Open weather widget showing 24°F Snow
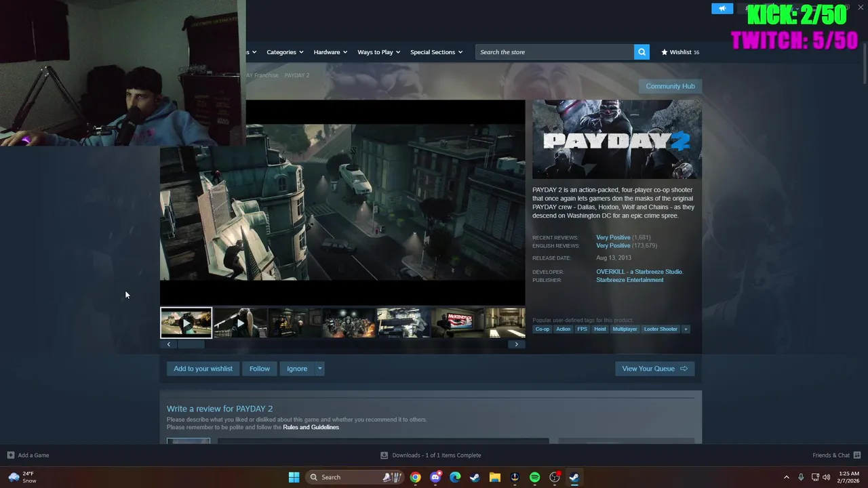Image resolution: width=868 pixels, height=488 pixels. (x=22, y=477)
